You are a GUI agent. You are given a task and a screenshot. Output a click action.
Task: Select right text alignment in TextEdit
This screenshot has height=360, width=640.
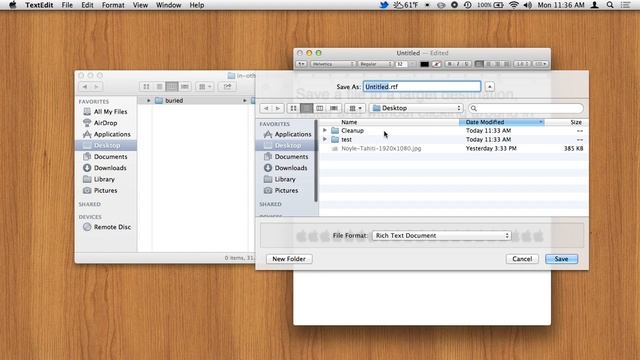(x=497, y=64)
